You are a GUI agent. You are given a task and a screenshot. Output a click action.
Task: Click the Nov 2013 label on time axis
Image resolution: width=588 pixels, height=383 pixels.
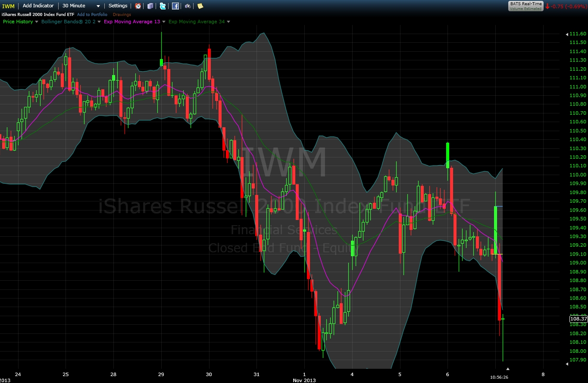click(x=305, y=380)
